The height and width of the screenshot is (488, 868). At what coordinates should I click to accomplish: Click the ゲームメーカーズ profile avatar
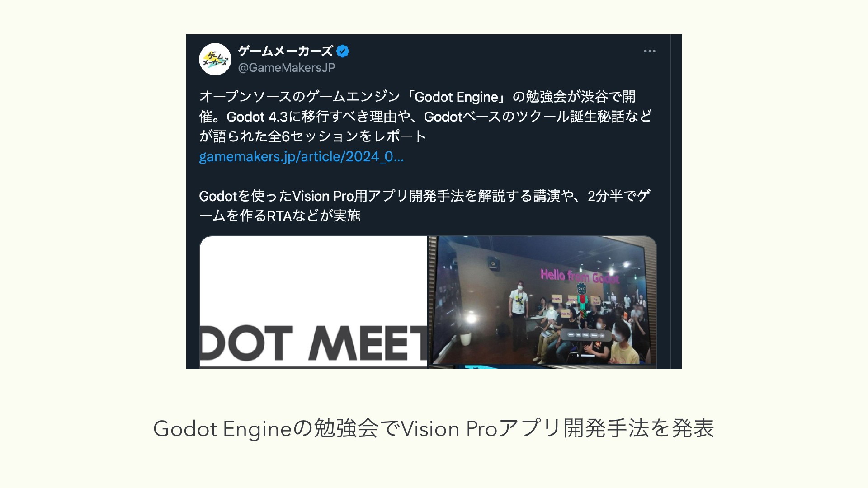tap(215, 59)
